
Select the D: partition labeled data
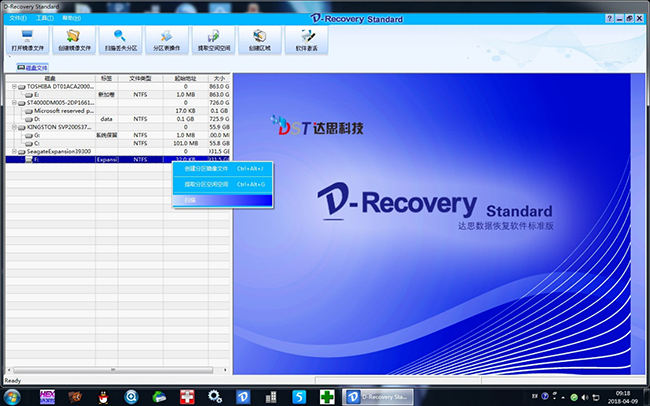click(118, 119)
